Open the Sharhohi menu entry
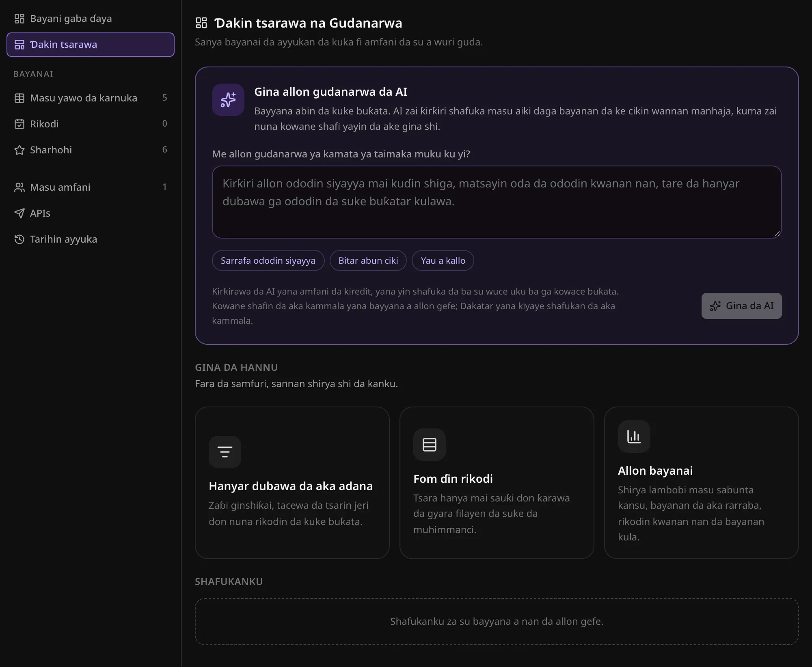Screen dimensions: 812x667 point(91,150)
